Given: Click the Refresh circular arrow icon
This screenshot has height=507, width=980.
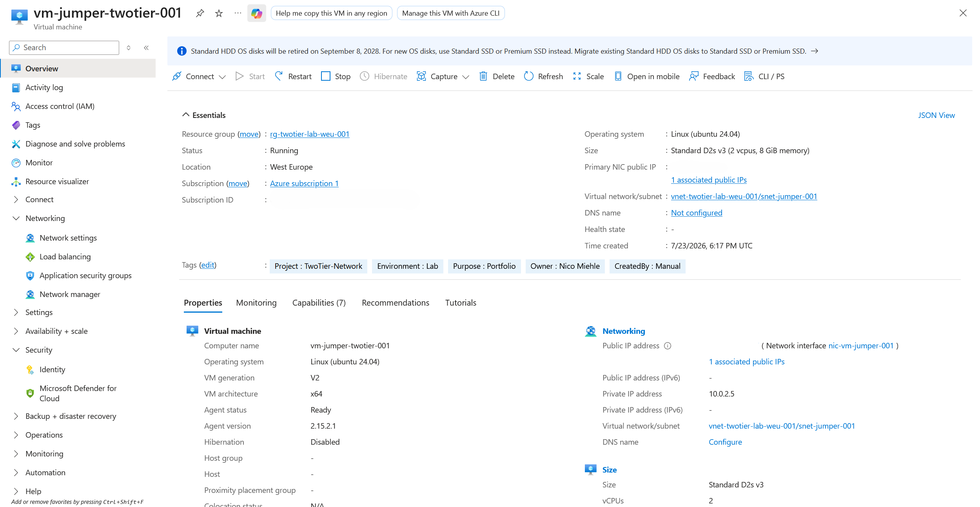Looking at the screenshot, I should point(529,76).
